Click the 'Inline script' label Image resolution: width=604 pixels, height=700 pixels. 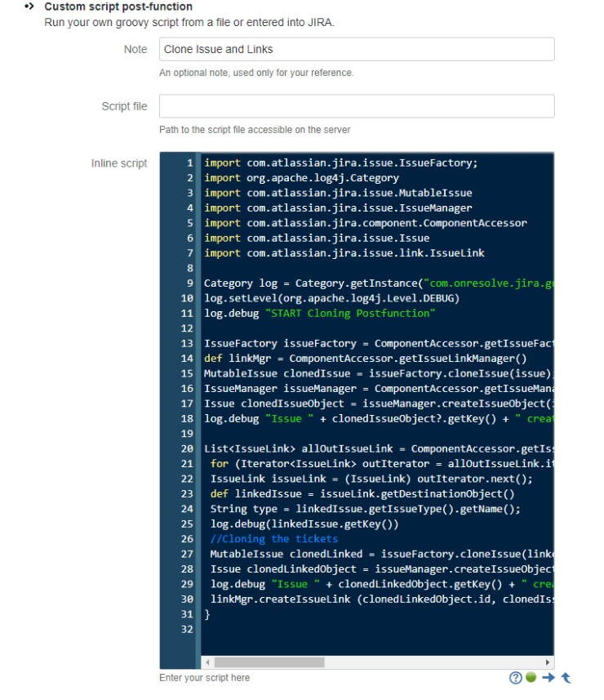119,163
